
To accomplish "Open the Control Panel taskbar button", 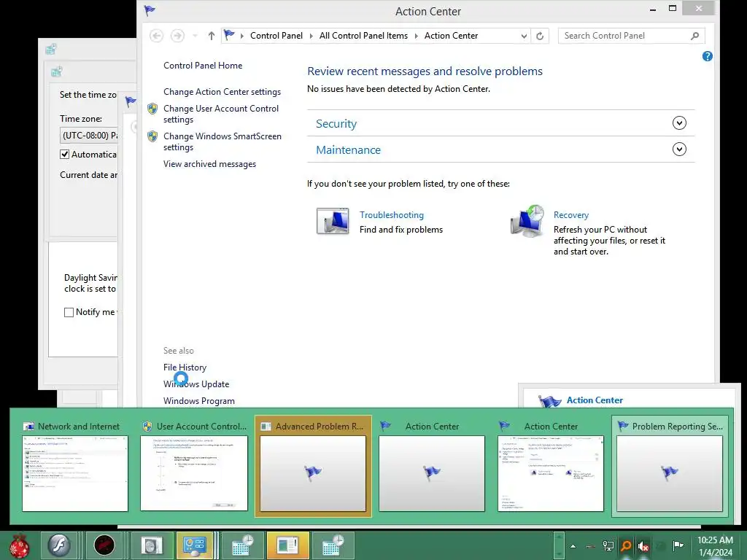I will click(x=194, y=545).
